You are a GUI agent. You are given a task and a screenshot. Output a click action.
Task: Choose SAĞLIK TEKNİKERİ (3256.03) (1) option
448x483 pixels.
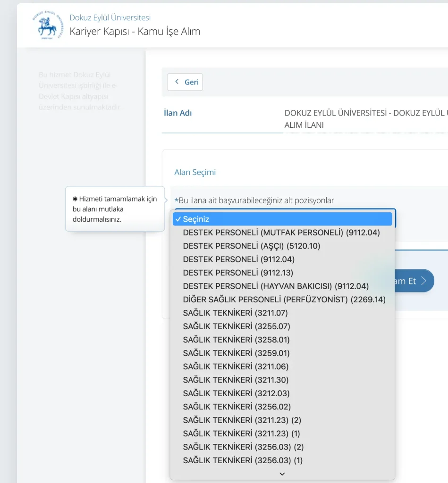pos(282,460)
